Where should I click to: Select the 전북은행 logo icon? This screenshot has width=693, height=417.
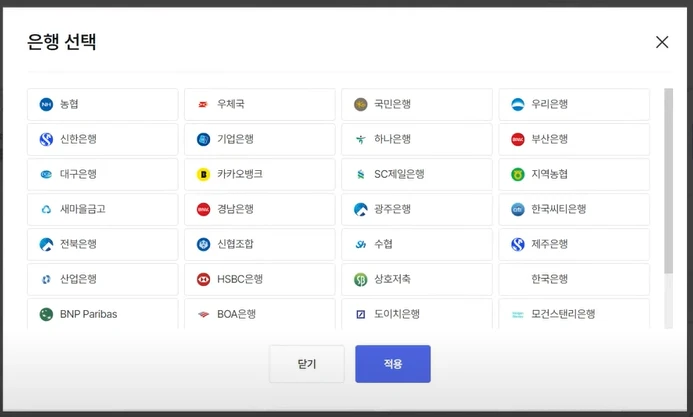click(46, 244)
